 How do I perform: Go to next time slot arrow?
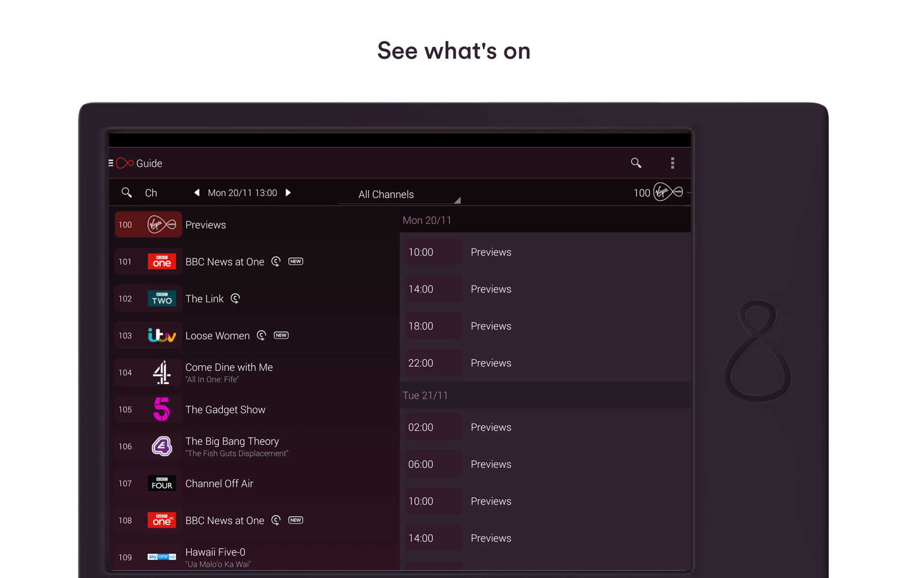288,193
